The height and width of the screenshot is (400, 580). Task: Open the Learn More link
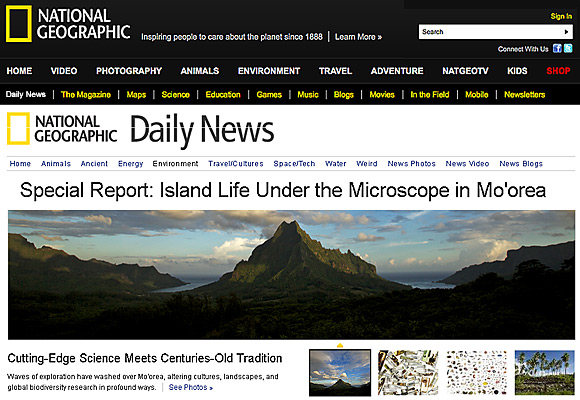(358, 37)
